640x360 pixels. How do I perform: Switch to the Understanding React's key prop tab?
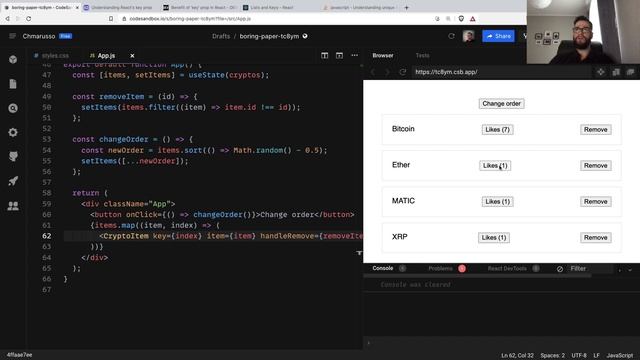(122, 7)
